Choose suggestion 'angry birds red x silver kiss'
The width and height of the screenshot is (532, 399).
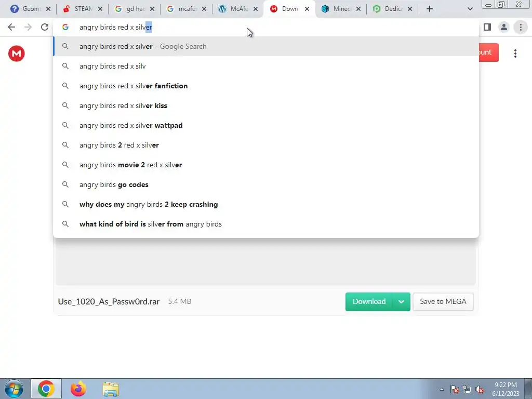click(267, 105)
